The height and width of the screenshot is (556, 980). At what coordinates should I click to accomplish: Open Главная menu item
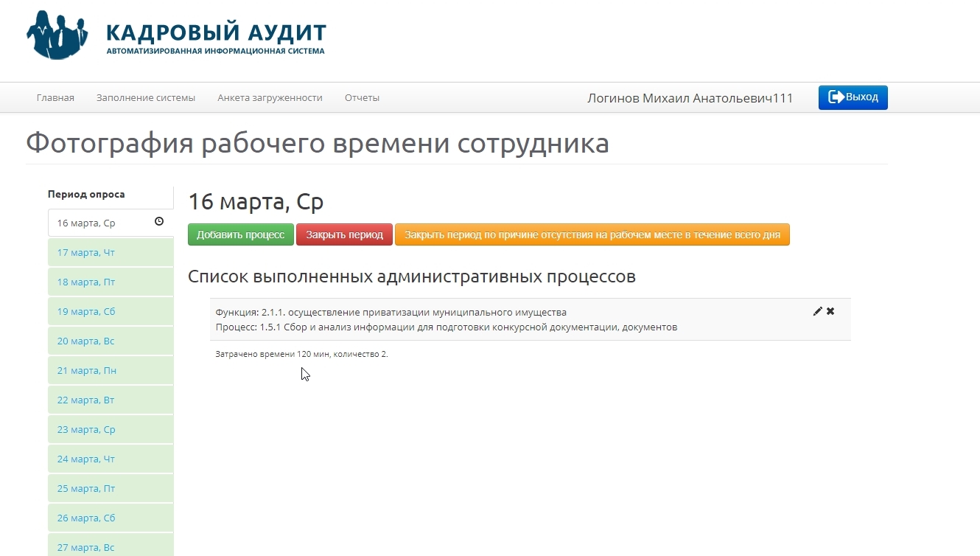55,97
